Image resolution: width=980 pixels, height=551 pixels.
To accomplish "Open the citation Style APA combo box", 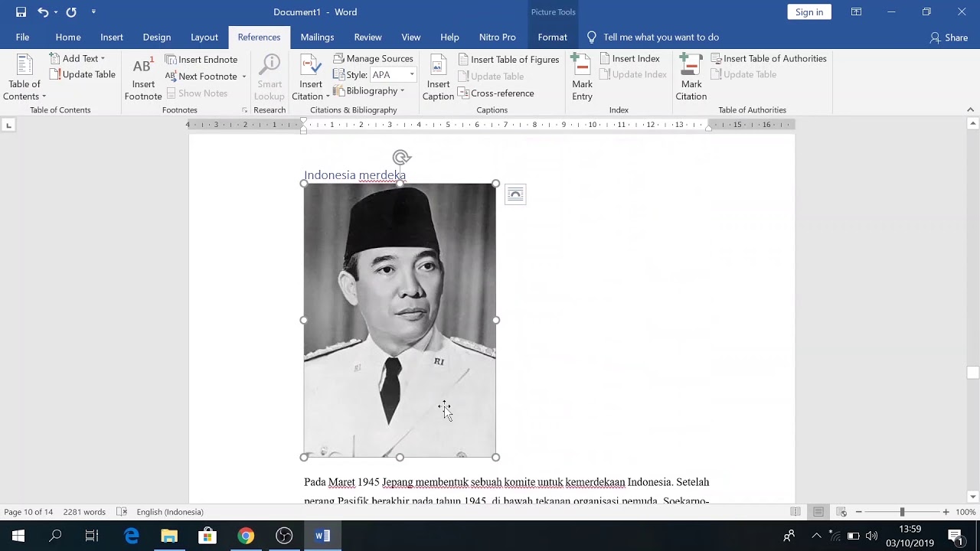I will coord(393,75).
